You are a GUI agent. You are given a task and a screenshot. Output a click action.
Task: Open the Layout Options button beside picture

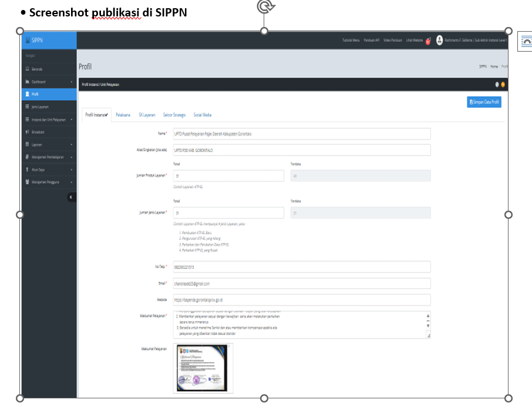(525, 41)
